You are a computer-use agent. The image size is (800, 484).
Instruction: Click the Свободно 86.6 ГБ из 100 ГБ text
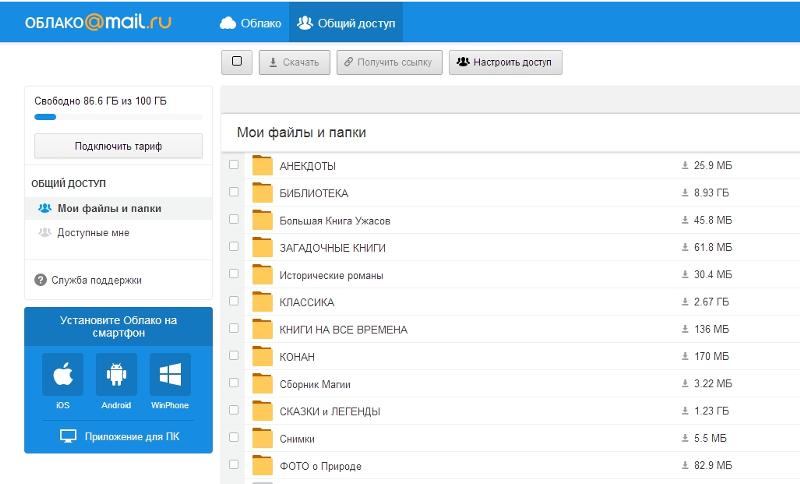(x=101, y=101)
